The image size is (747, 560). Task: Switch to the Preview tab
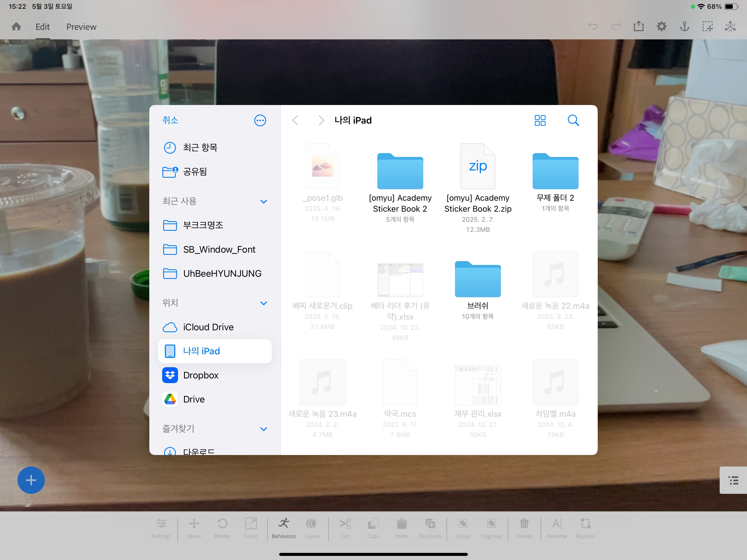click(x=81, y=27)
